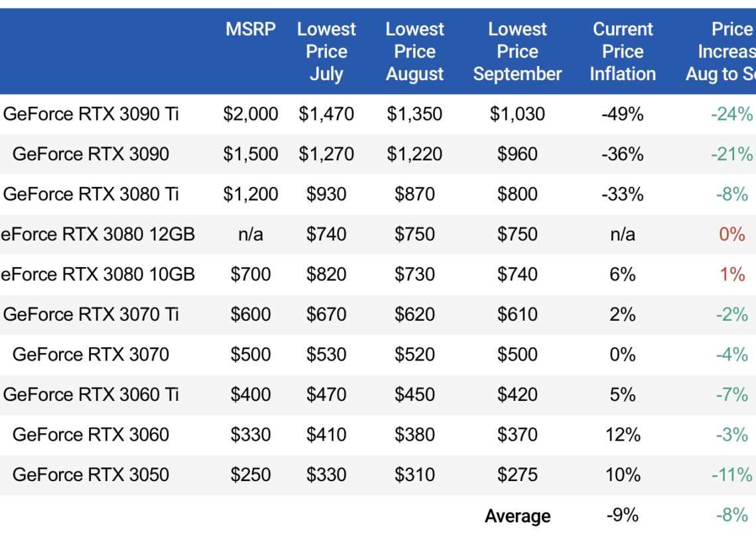
Task: Click the MSRP column header
Action: click(251, 30)
